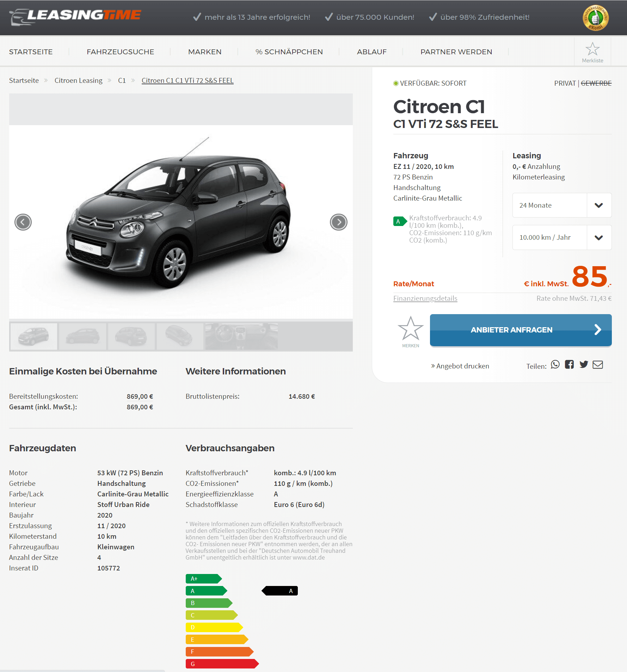Viewport: 627px width, 672px height.
Task: Select the second side-view car thumbnail
Action: 82,336
